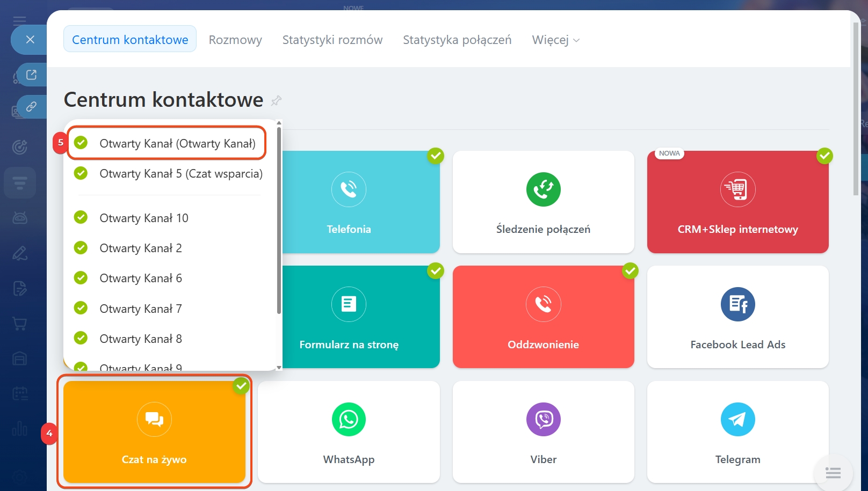The image size is (868, 491).
Task: Close the slider panel with X button
Action: coord(30,40)
